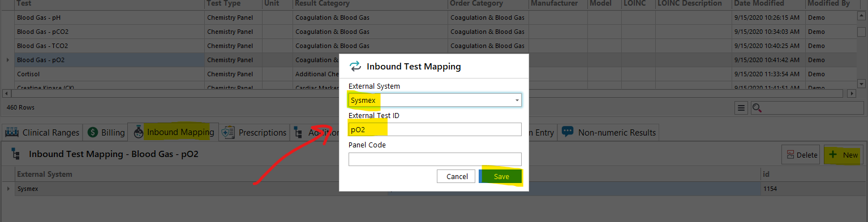Click the Clinical Ranges tab icon
This screenshot has width=868, height=222.
point(12,132)
